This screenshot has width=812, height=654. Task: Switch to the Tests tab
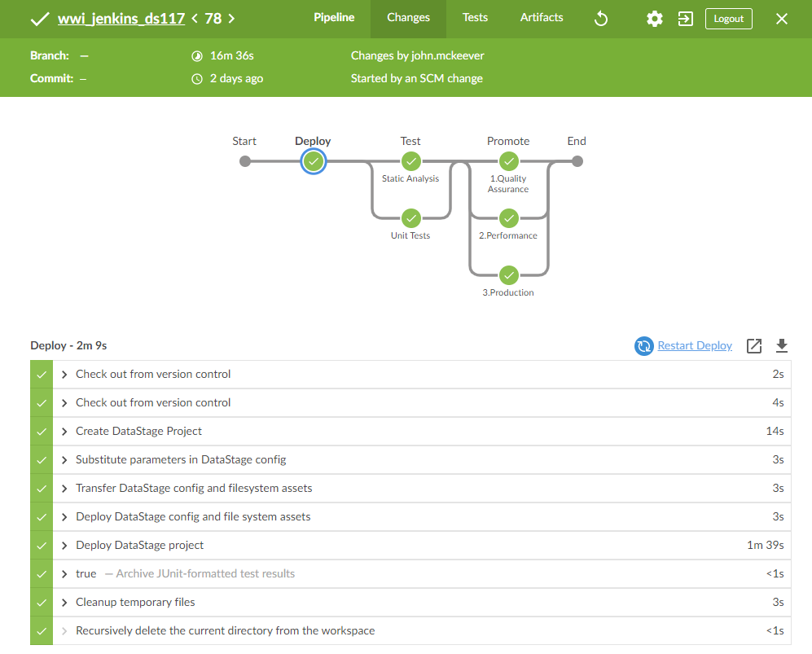coord(475,18)
